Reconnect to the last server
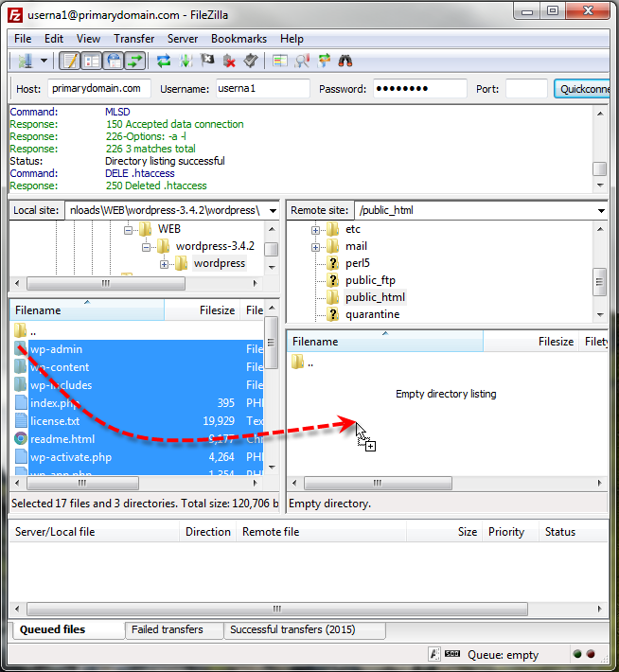The height and width of the screenshot is (672, 619). (x=251, y=61)
